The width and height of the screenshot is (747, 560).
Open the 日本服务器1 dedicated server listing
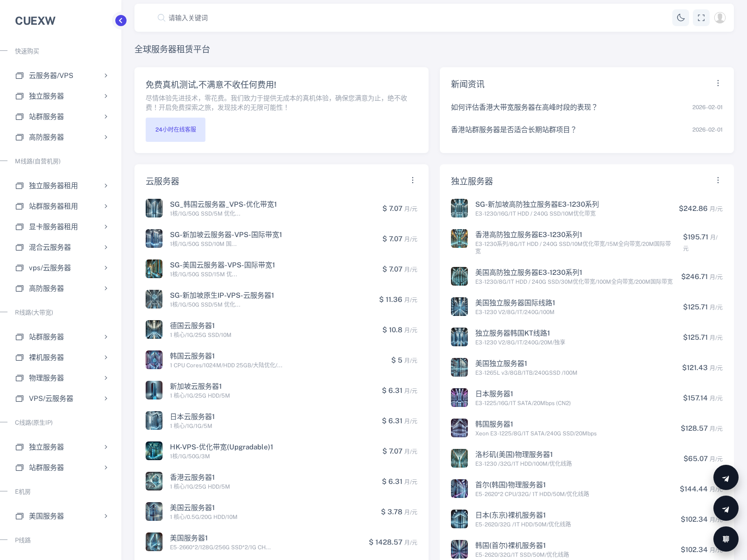[x=494, y=394]
